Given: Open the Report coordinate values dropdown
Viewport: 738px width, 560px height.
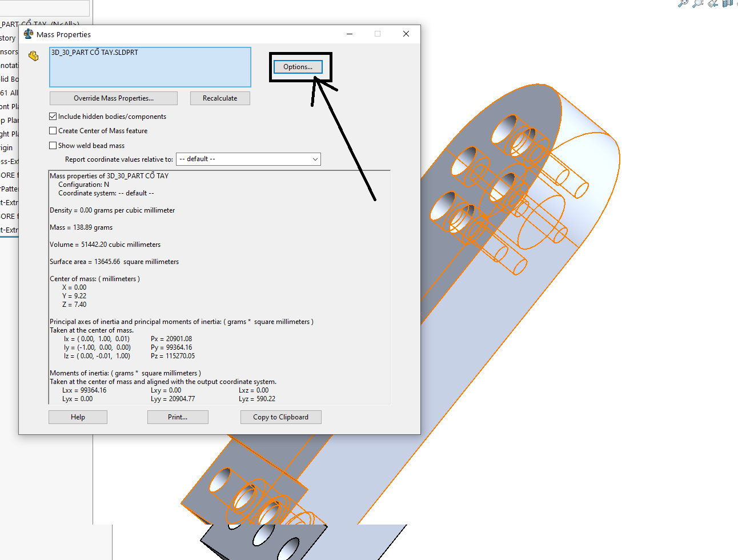Looking at the screenshot, I should pos(248,159).
